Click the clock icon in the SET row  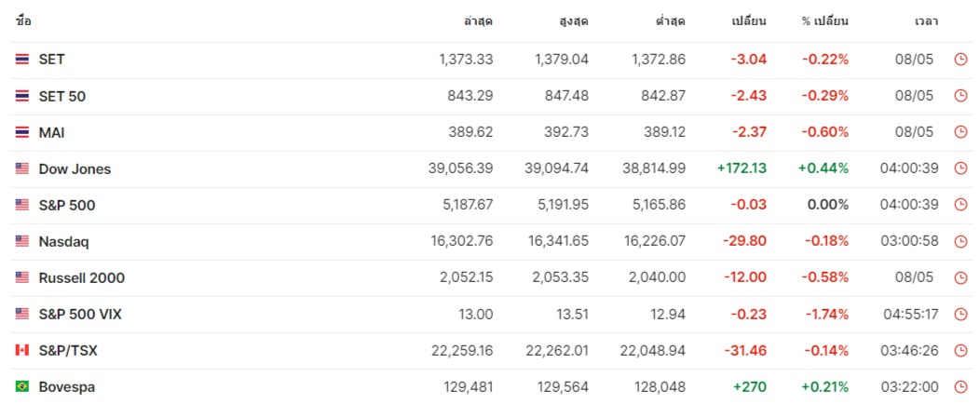pos(960,60)
